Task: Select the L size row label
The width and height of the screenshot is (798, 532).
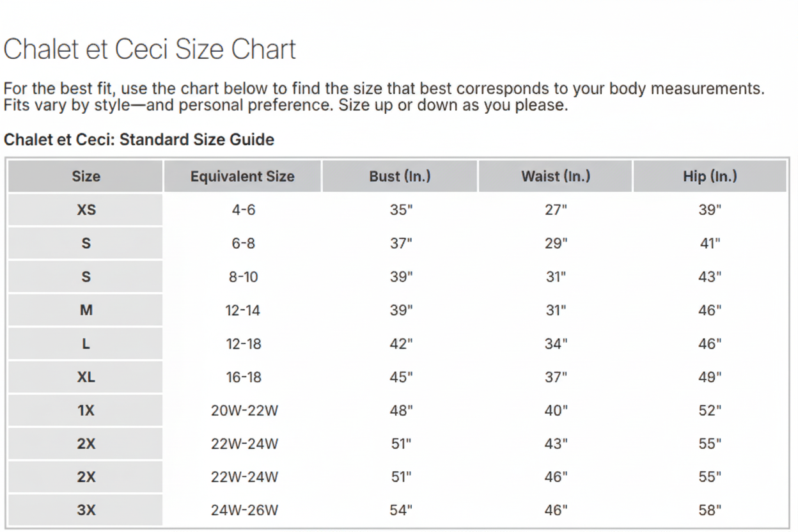Action: tap(86, 344)
